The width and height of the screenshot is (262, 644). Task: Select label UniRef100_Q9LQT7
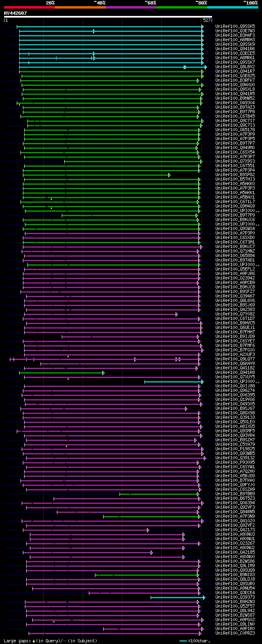coord(235,359)
